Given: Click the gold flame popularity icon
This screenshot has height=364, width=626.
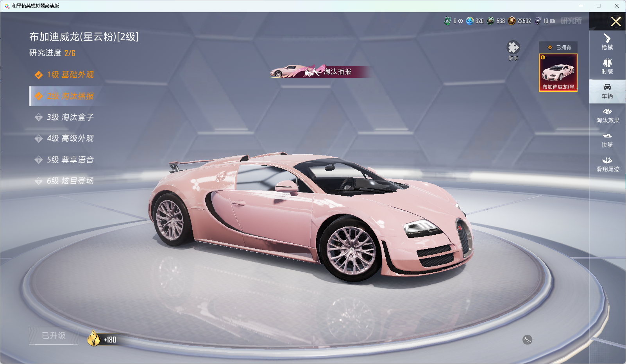Looking at the screenshot, I should pos(94,338).
